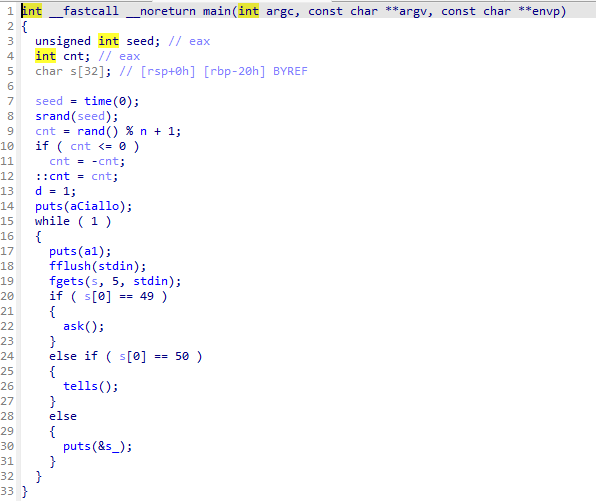Click the fflush function call

[70, 266]
